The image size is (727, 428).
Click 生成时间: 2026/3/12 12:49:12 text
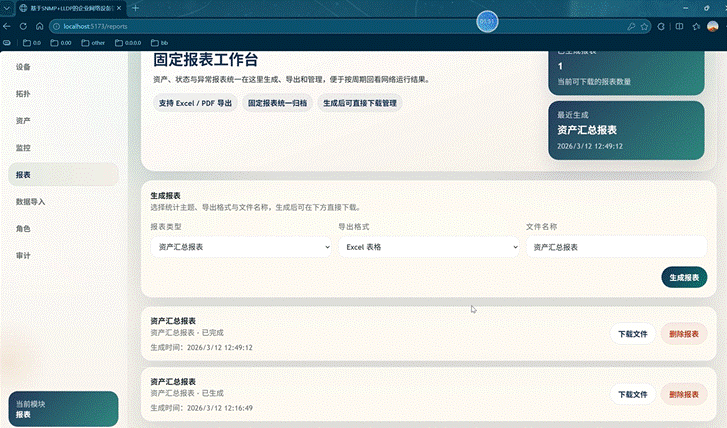pyautogui.click(x=201, y=347)
